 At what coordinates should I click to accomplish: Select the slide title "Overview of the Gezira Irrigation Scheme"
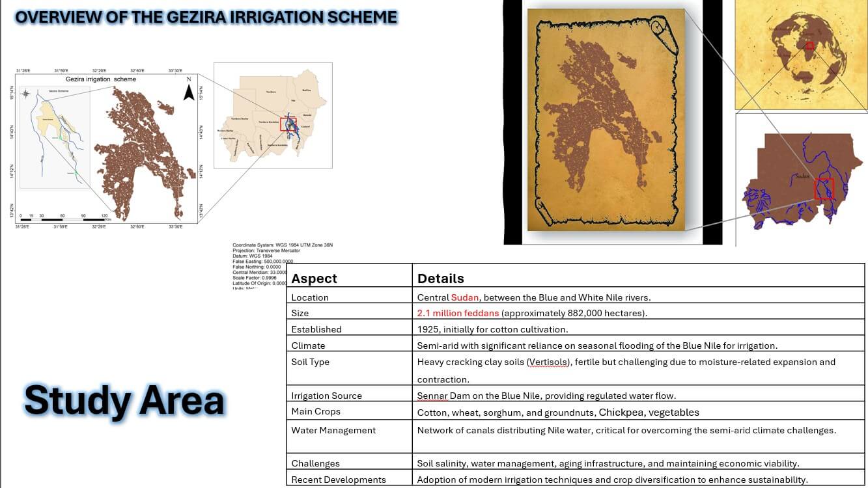206,17
